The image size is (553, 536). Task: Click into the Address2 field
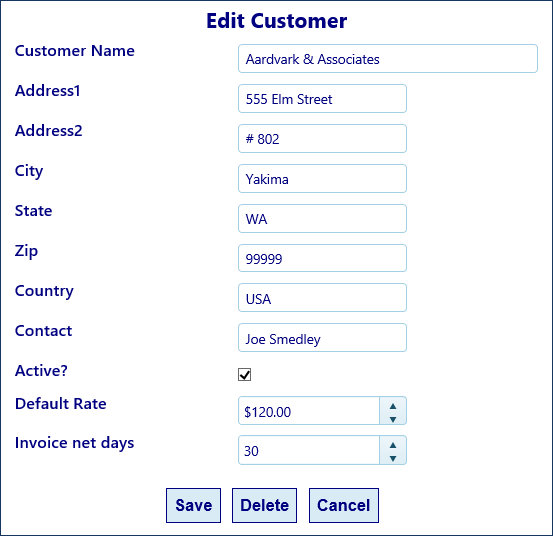click(x=322, y=139)
